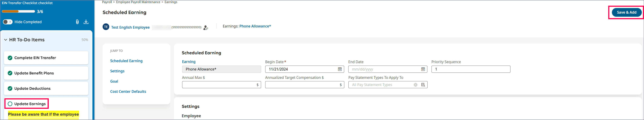
Task: Click the checklist progress bar
Action: [x=18, y=12]
